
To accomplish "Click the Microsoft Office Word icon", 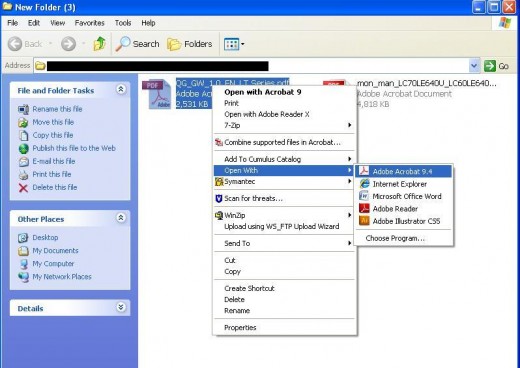I will coord(364,196).
